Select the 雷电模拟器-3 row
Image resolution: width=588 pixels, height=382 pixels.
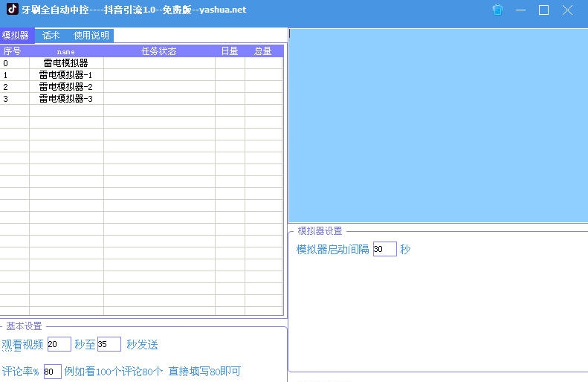141,99
